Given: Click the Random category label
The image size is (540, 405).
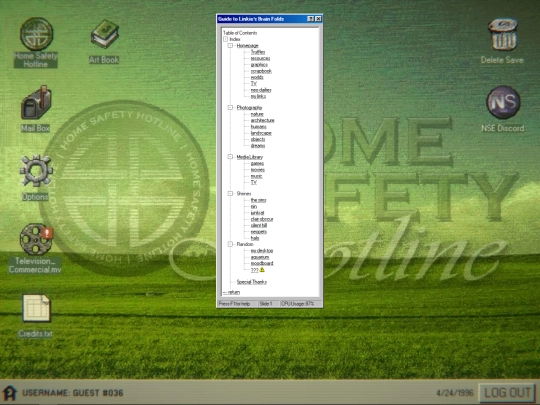Looking at the screenshot, I should [x=245, y=244].
